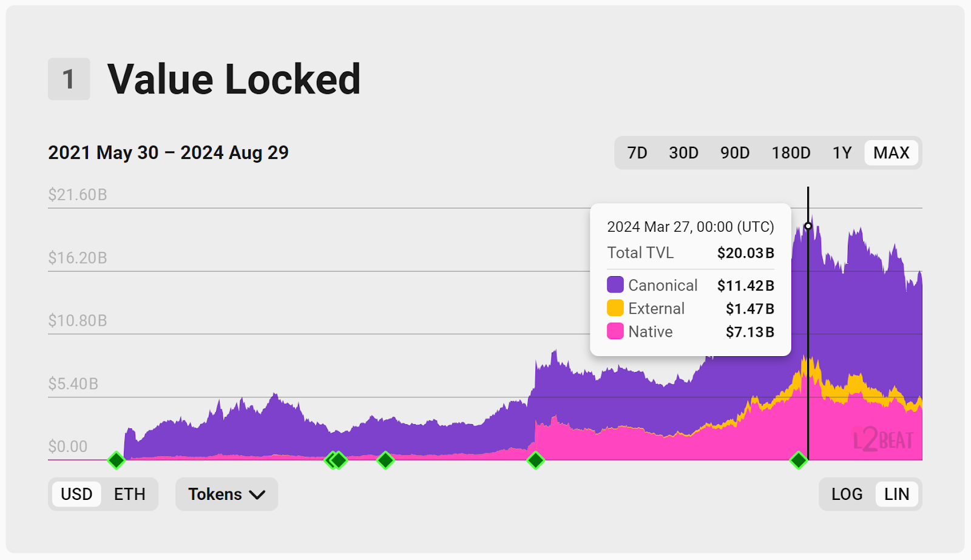Choose the 1Y time range
Screen dimensions: 971x560
click(842, 153)
